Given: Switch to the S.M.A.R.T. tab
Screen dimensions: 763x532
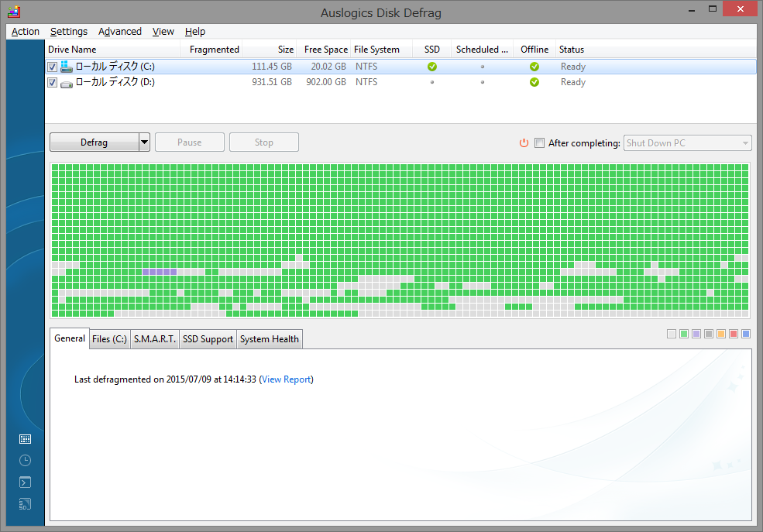Looking at the screenshot, I should pyautogui.click(x=154, y=338).
